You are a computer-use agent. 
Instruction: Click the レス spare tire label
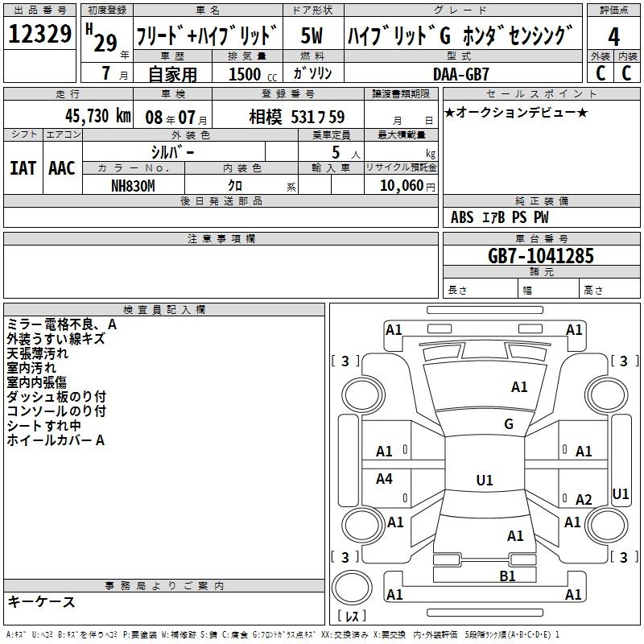353,617
